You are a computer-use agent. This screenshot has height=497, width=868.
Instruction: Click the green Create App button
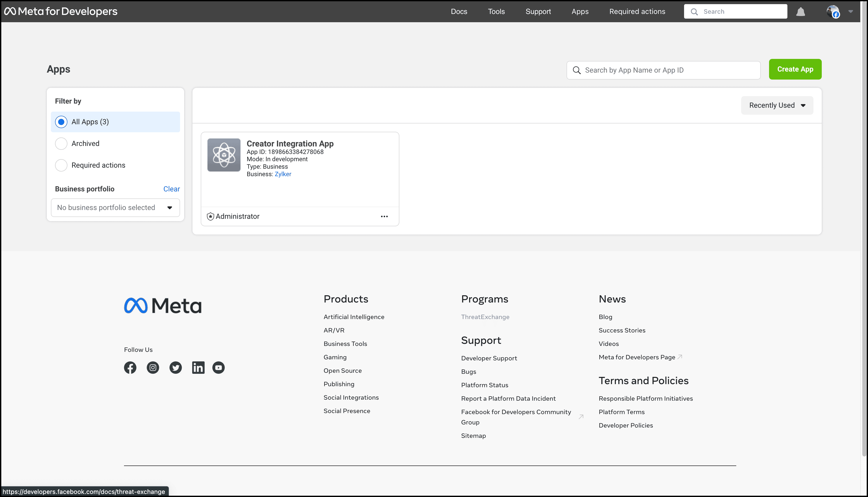[x=795, y=69]
